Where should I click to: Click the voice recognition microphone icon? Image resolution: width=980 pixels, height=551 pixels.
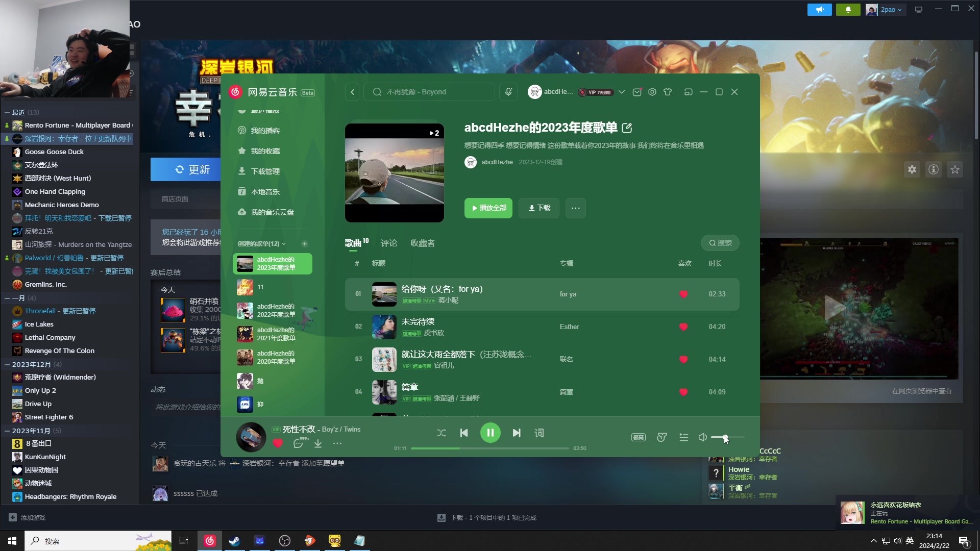(x=508, y=92)
